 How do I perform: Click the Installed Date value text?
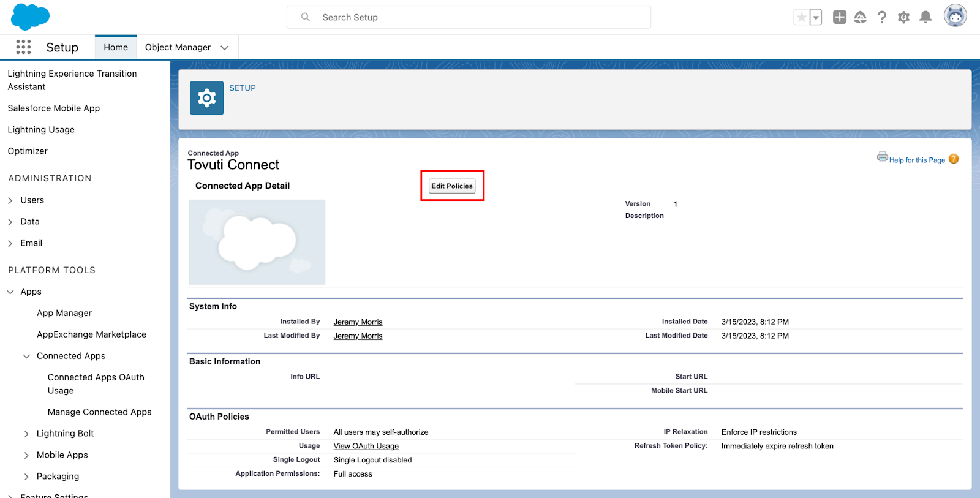click(x=755, y=322)
